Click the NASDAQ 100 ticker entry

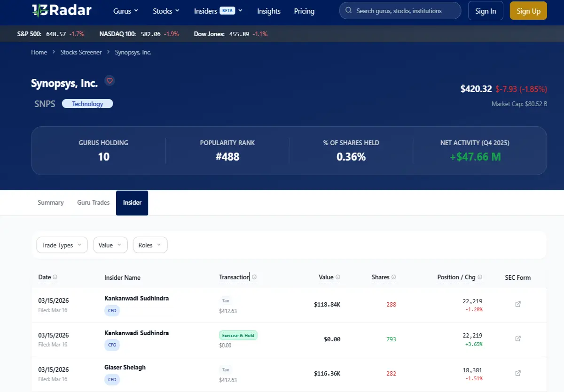tap(138, 34)
